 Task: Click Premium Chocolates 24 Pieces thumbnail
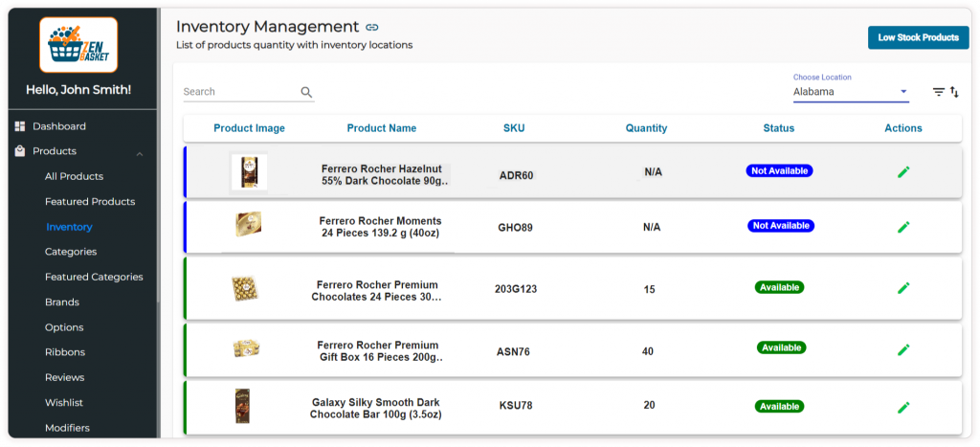pyautogui.click(x=246, y=288)
